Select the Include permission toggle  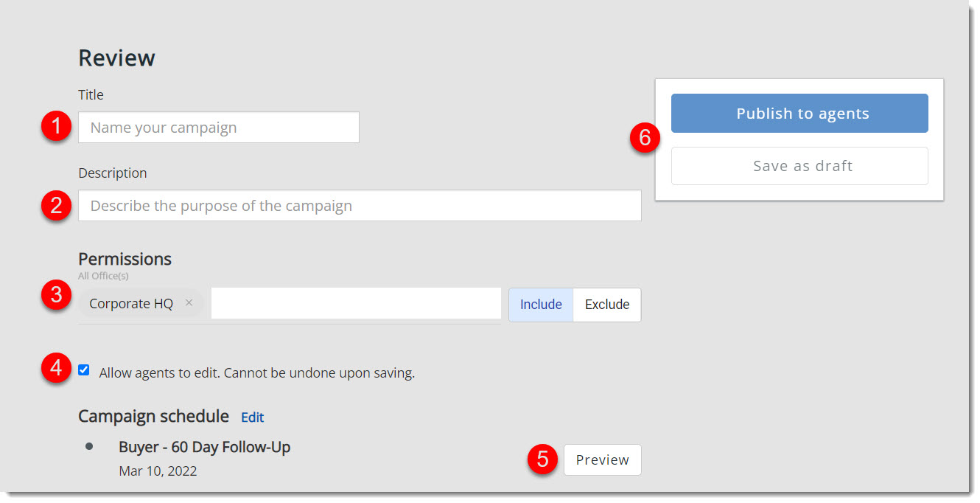[x=541, y=305]
